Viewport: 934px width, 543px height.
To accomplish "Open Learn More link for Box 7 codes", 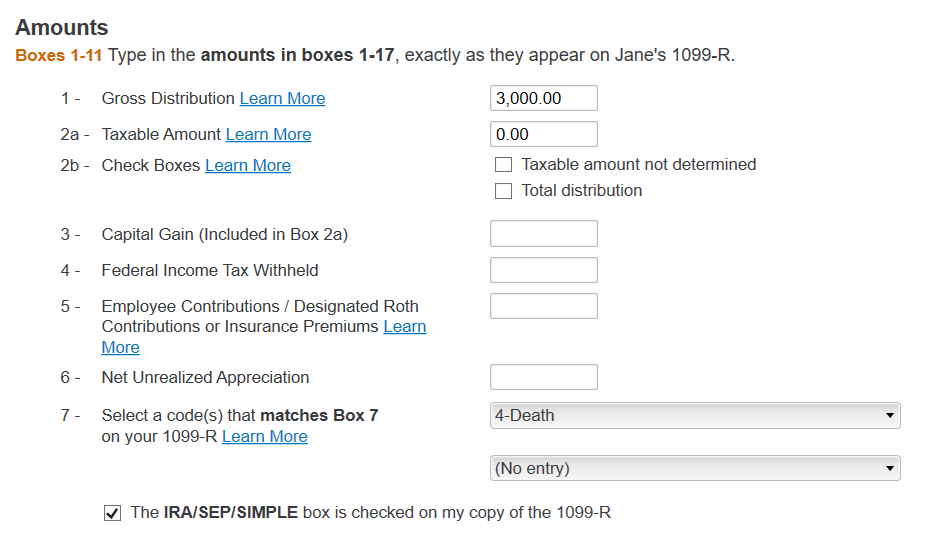I will point(264,436).
